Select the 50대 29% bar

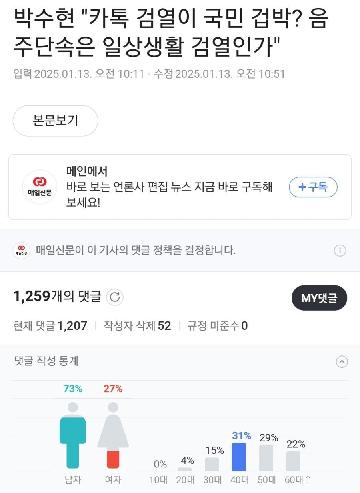266,458
